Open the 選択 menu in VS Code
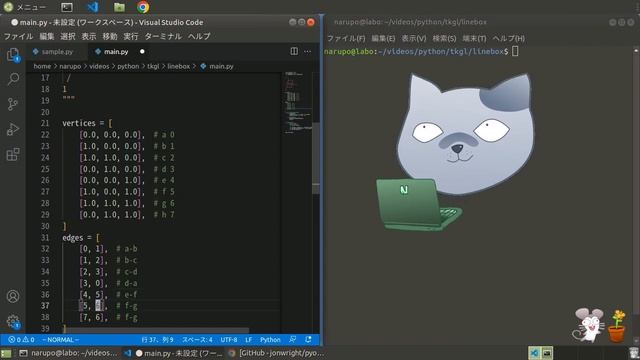 coord(68,36)
